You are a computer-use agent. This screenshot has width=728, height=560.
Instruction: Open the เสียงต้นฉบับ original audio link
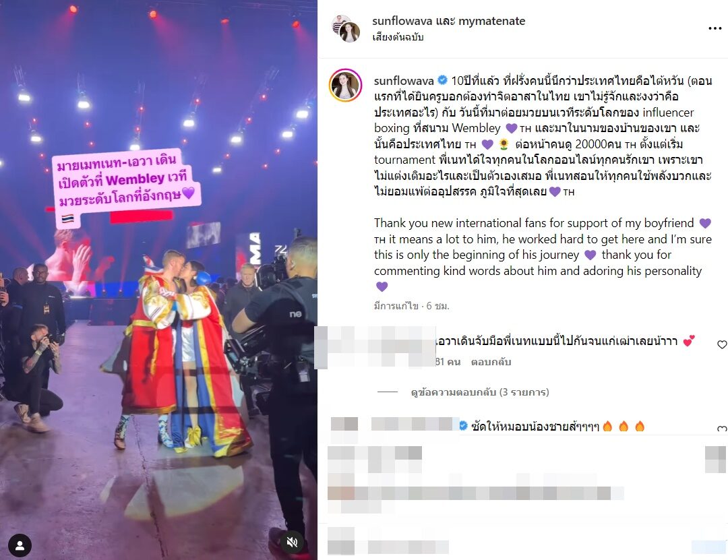(398, 37)
